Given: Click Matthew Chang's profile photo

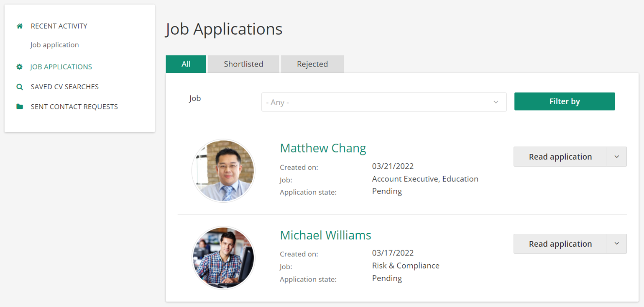Looking at the screenshot, I should pyautogui.click(x=224, y=170).
